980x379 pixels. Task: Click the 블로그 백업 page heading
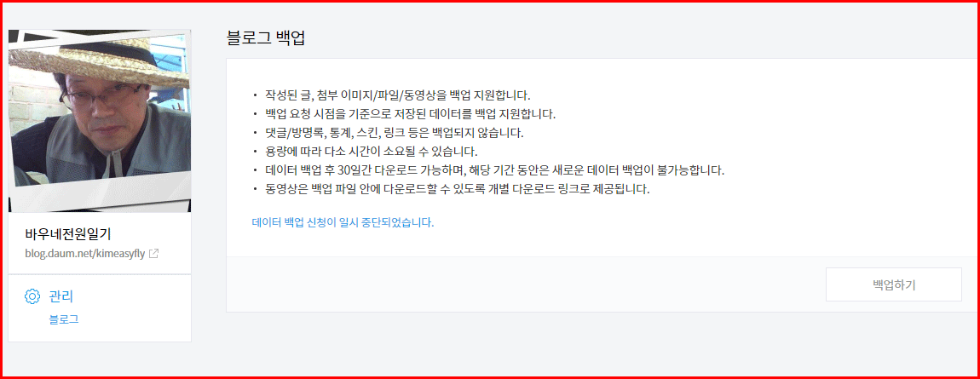pos(266,38)
